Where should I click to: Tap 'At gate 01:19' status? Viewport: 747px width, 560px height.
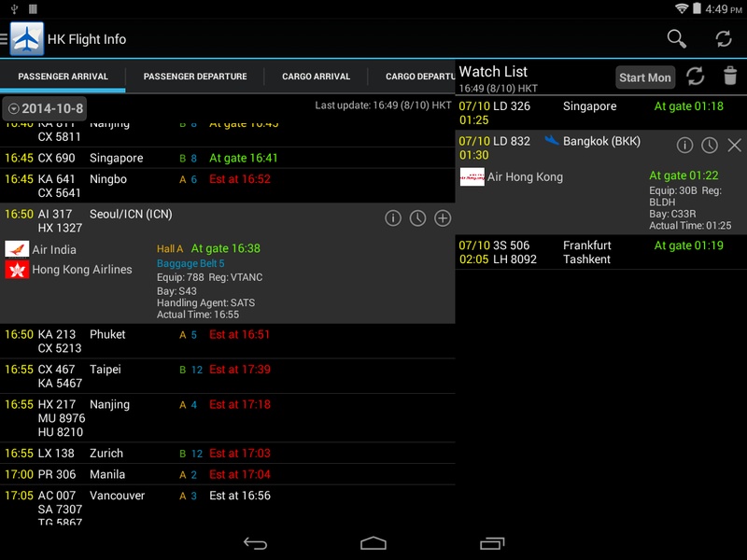click(688, 245)
